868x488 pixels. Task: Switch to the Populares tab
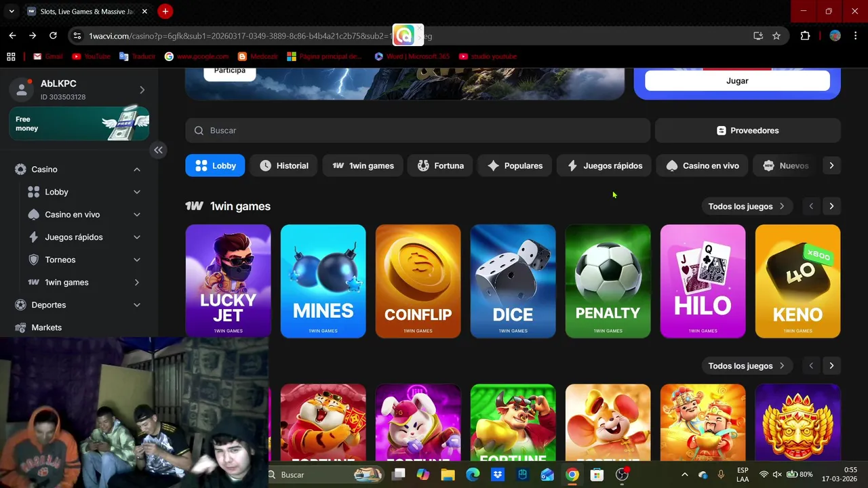click(x=515, y=165)
